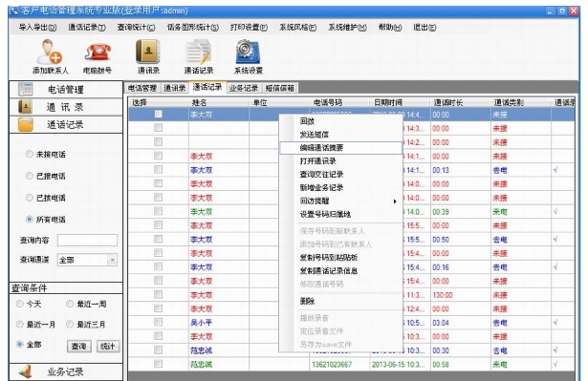Choose 编辑通话摘要 from the context menu
This screenshot has height=381, width=588.
tap(341, 148)
